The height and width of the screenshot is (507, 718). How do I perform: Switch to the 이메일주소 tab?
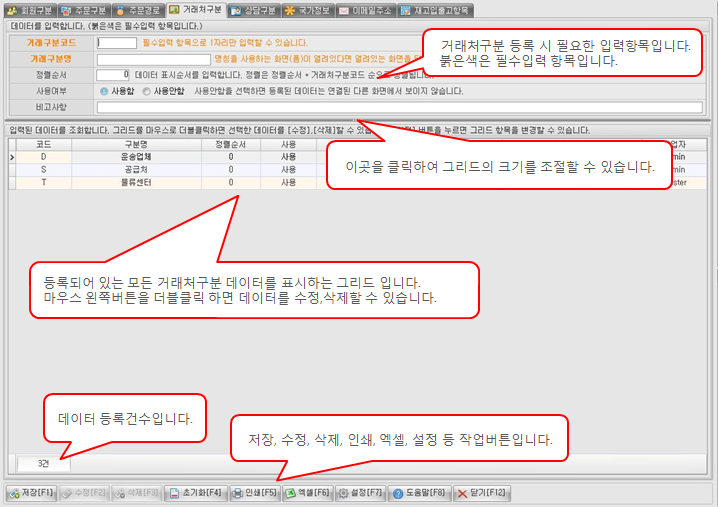point(366,10)
